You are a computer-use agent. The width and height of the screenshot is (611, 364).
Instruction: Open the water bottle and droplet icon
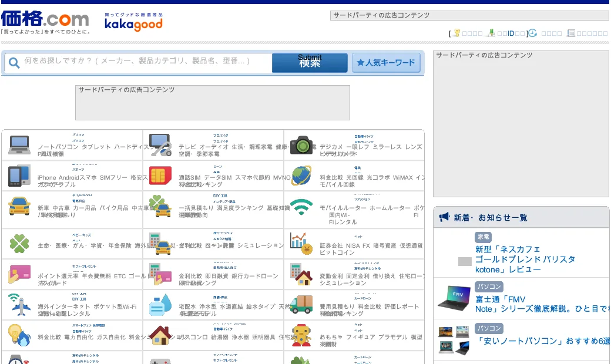pyautogui.click(x=160, y=305)
